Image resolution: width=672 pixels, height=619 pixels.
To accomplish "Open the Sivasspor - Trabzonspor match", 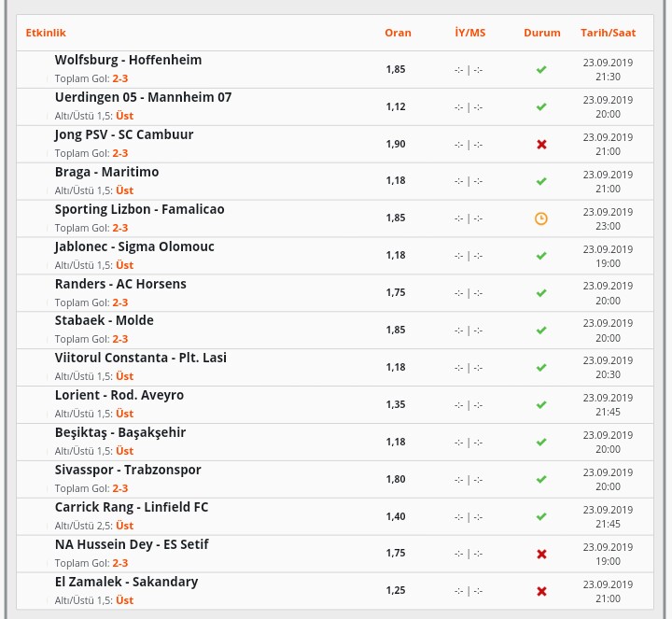I will click(128, 470).
